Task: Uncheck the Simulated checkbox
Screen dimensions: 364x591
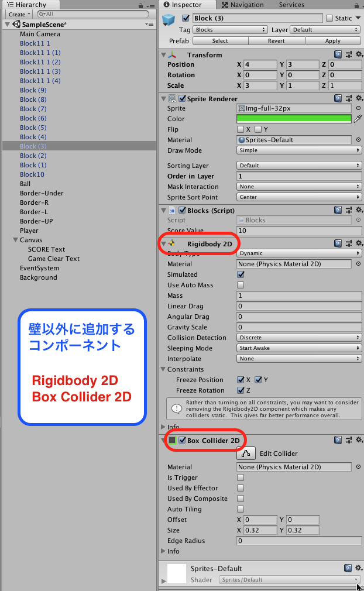Action: pos(241,274)
